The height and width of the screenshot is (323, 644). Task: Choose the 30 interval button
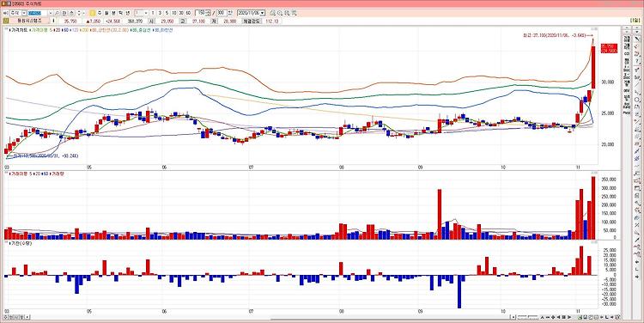click(x=181, y=13)
